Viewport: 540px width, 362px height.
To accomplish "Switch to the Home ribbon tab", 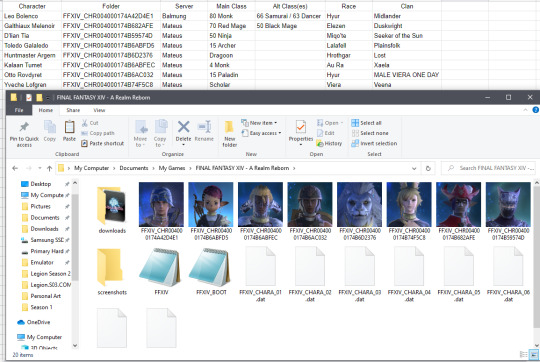I will tap(46, 110).
